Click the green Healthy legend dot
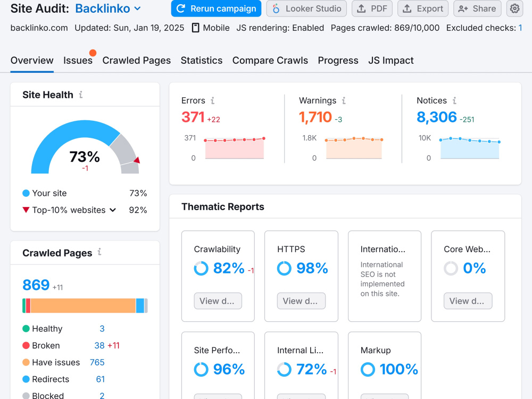Viewport: 532px width, 399px height. [x=26, y=328]
